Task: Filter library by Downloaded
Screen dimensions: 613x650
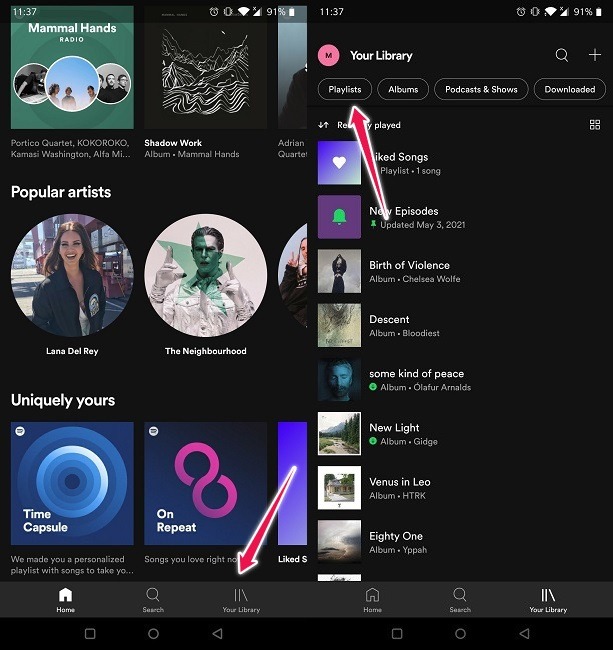Action: 570,89
